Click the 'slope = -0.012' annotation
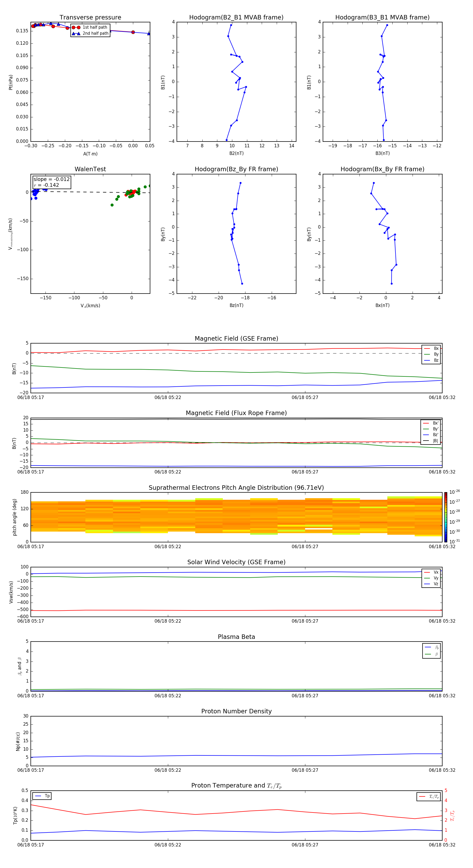 52,179
